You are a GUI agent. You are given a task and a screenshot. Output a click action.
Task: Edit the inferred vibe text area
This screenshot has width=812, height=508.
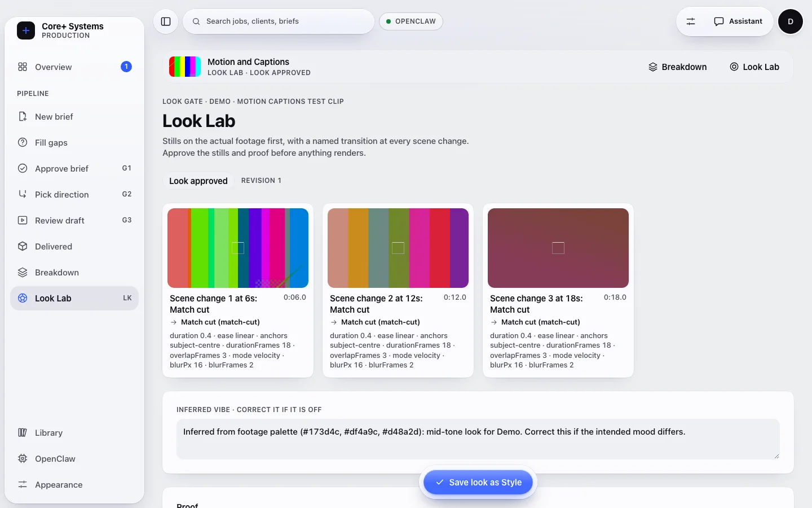pos(478,439)
